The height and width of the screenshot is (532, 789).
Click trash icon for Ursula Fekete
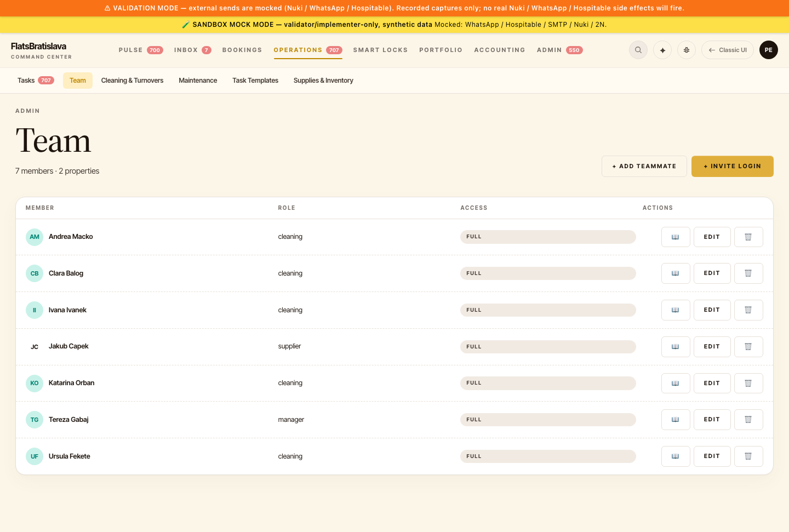(748, 456)
